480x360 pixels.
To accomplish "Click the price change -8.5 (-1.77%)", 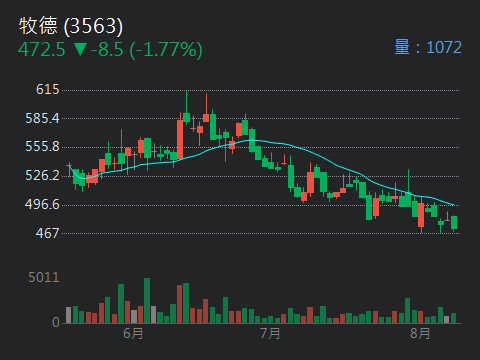I will [x=147, y=50].
